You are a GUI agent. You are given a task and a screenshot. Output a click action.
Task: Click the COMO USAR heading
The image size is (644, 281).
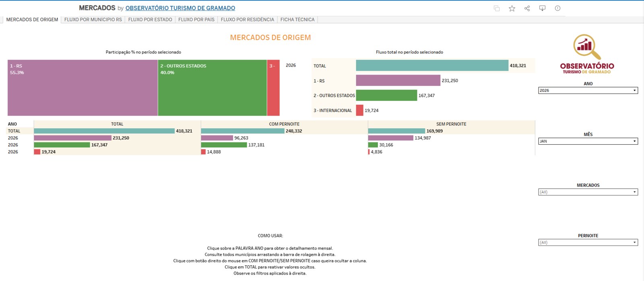point(270,235)
